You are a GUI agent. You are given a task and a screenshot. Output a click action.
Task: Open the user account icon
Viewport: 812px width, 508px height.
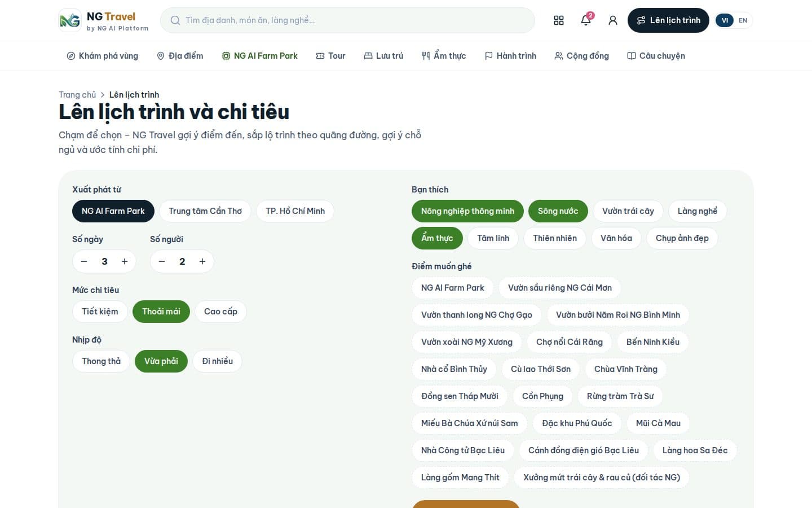[x=613, y=20]
